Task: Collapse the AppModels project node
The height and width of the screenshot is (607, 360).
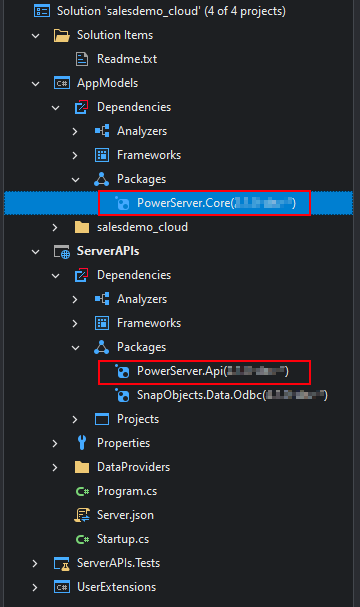Action: click(x=36, y=83)
